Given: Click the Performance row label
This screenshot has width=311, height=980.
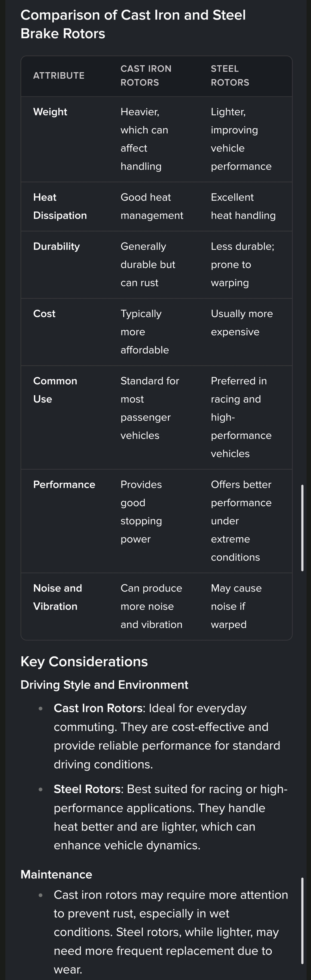Looking at the screenshot, I should point(64,485).
